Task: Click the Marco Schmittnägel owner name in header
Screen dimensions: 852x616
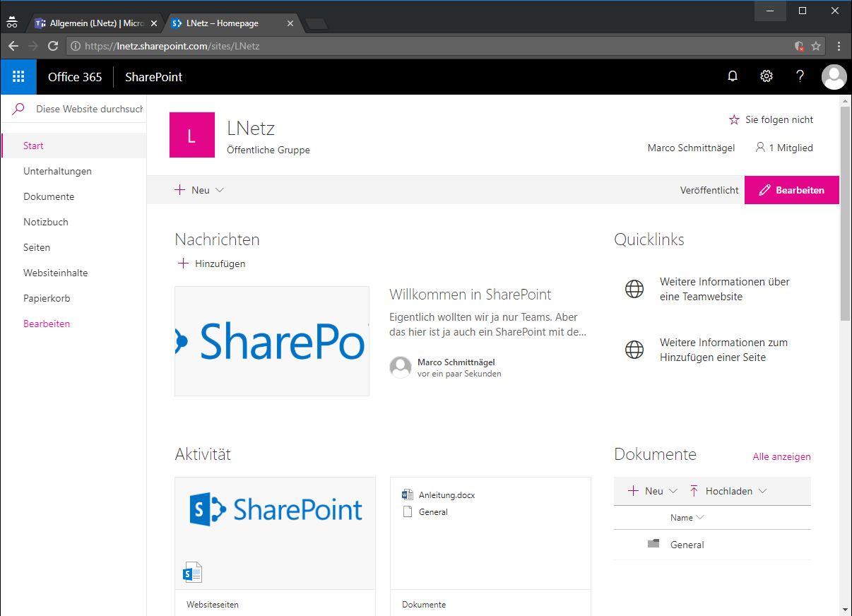Action: (x=691, y=148)
